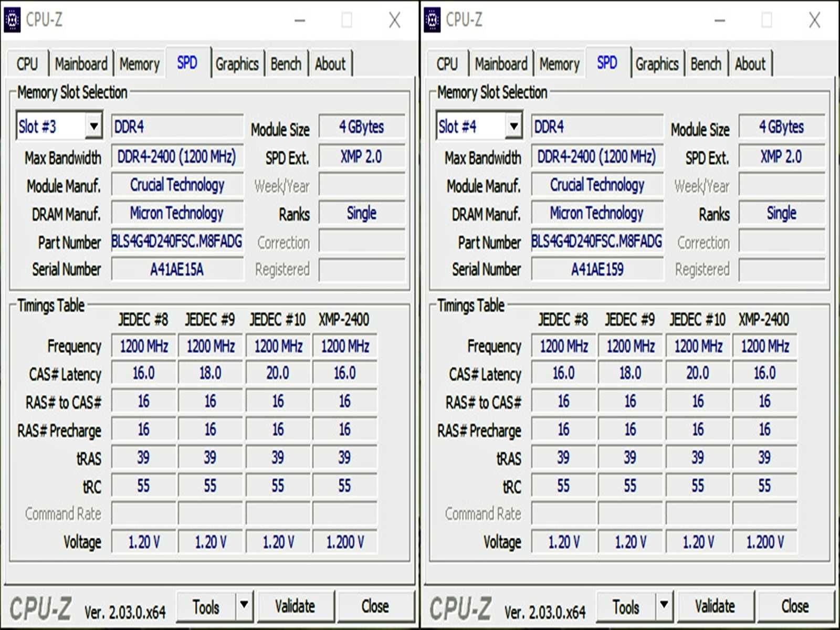Click XMP-2400 column header in left window
The height and width of the screenshot is (630, 840).
click(x=344, y=319)
